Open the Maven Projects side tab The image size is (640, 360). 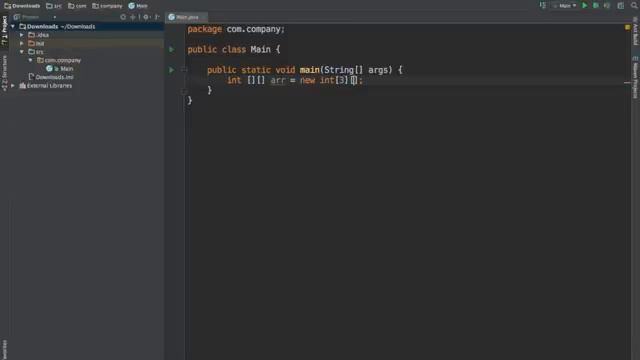[635, 78]
